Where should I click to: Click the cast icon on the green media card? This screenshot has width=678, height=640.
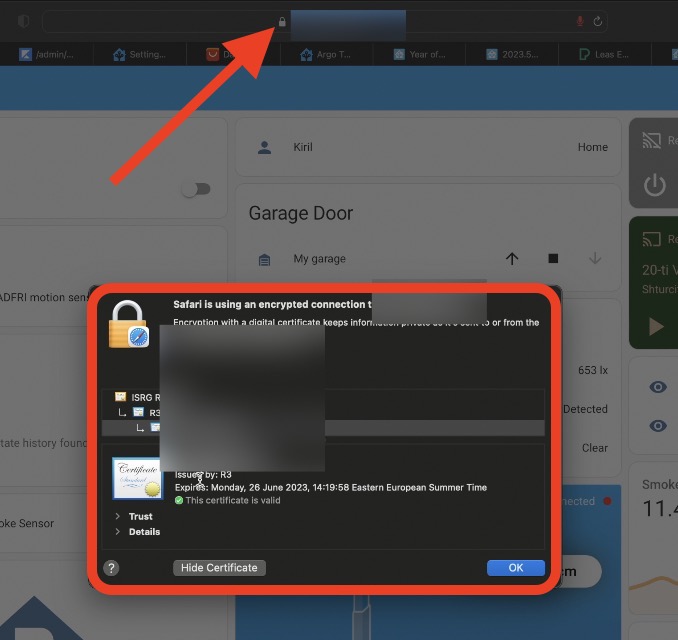point(652,239)
